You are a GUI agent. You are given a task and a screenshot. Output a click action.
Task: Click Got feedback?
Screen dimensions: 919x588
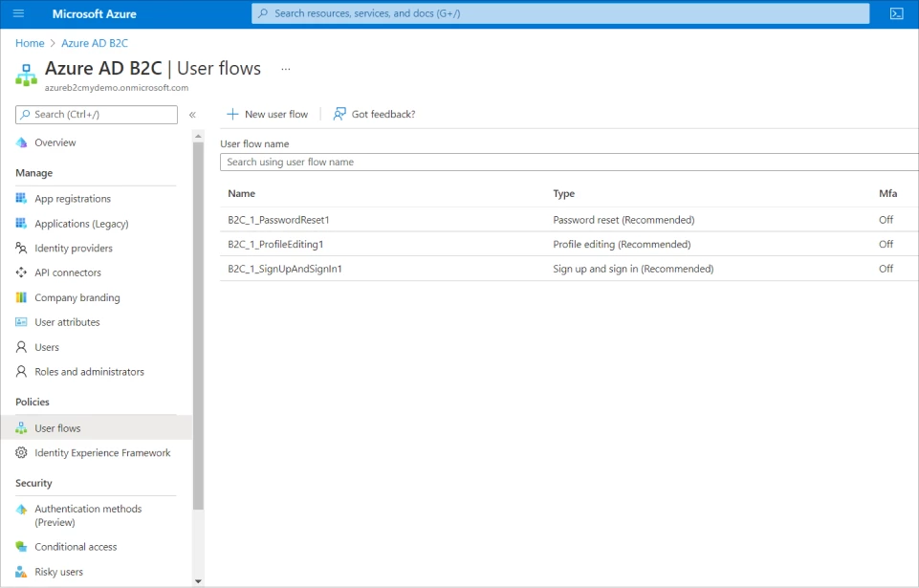pos(374,114)
